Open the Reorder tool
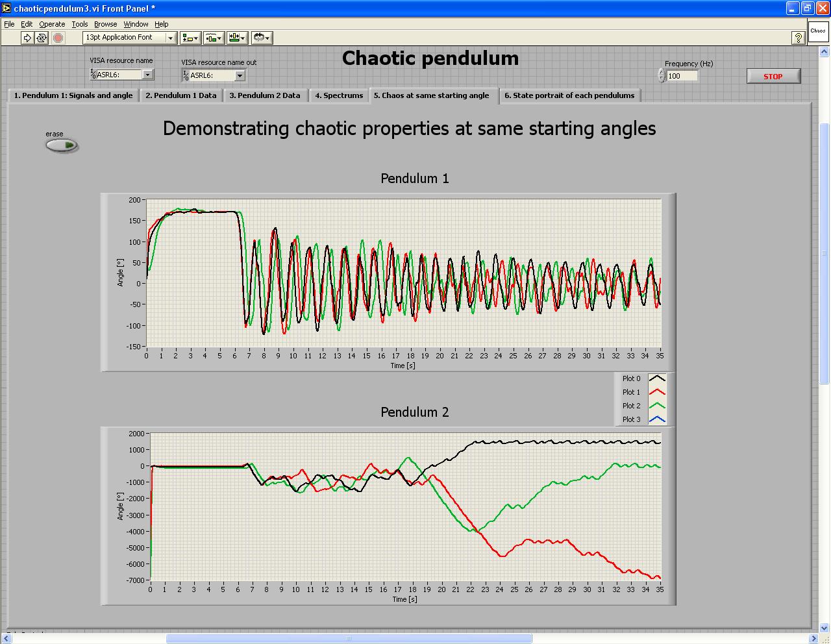Viewport: 831px width, 644px height. 262,38
